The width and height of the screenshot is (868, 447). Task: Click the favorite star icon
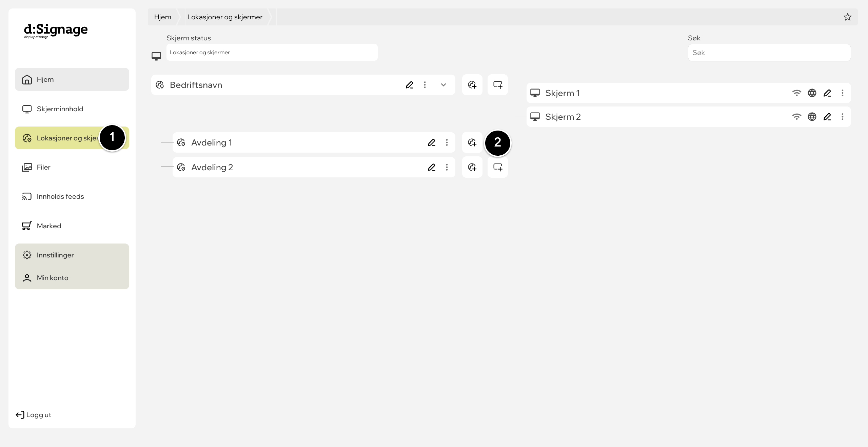(x=848, y=17)
